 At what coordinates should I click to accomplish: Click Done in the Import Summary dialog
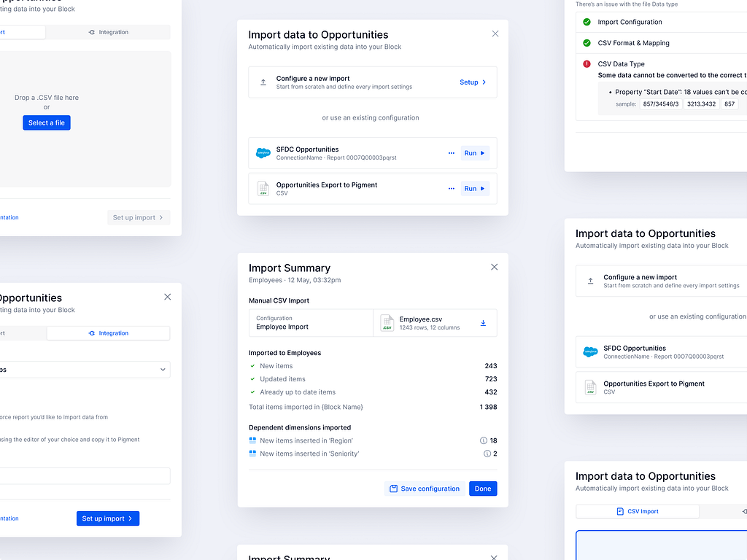[482, 489]
